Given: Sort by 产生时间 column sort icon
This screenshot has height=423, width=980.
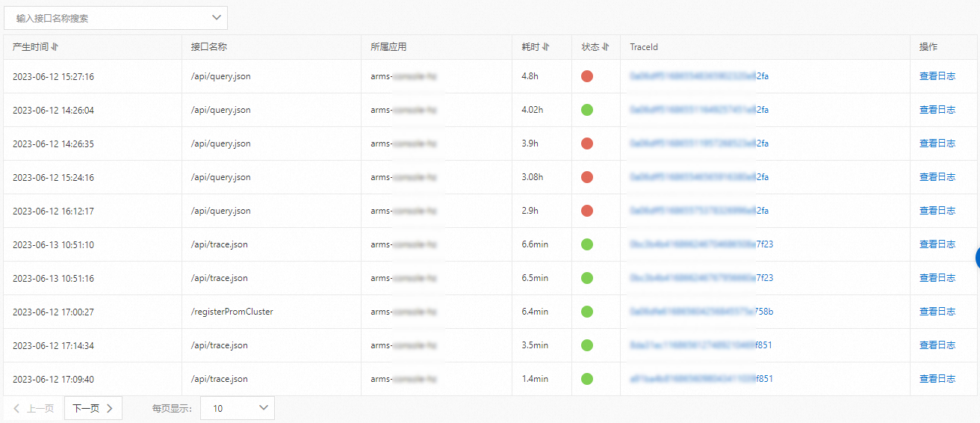Looking at the screenshot, I should 55,47.
